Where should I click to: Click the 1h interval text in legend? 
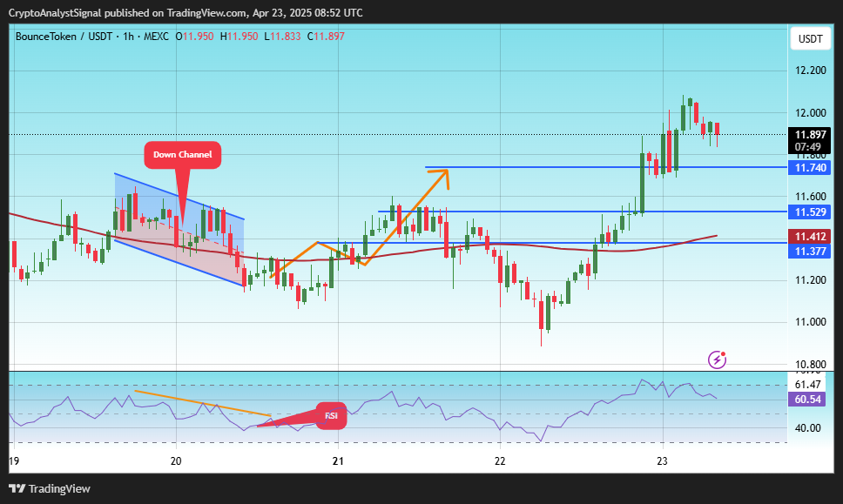(128, 37)
